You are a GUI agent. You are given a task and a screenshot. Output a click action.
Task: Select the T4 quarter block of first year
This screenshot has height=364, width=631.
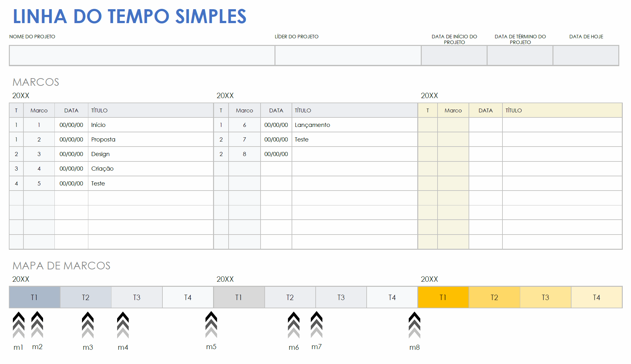pos(188,297)
